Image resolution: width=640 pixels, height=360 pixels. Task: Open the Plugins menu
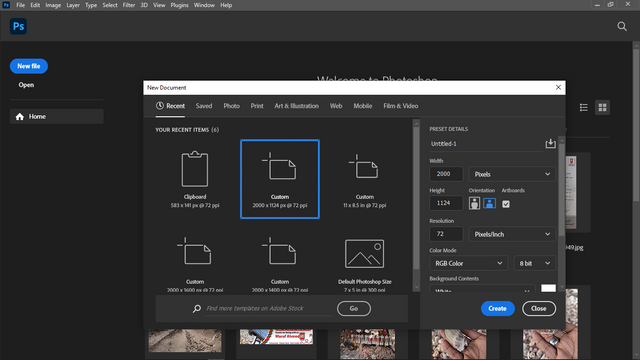(180, 5)
